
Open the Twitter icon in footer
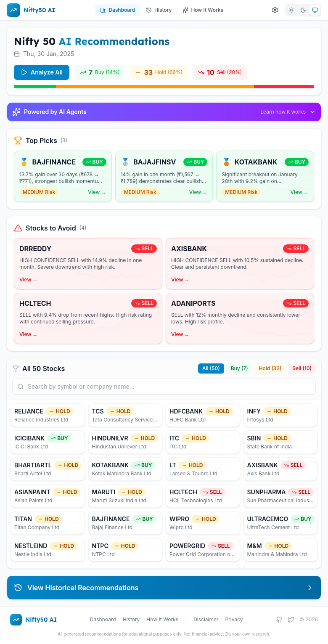(291, 620)
